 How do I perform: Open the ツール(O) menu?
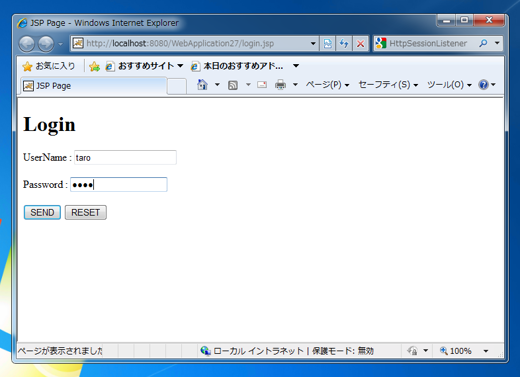click(449, 85)
